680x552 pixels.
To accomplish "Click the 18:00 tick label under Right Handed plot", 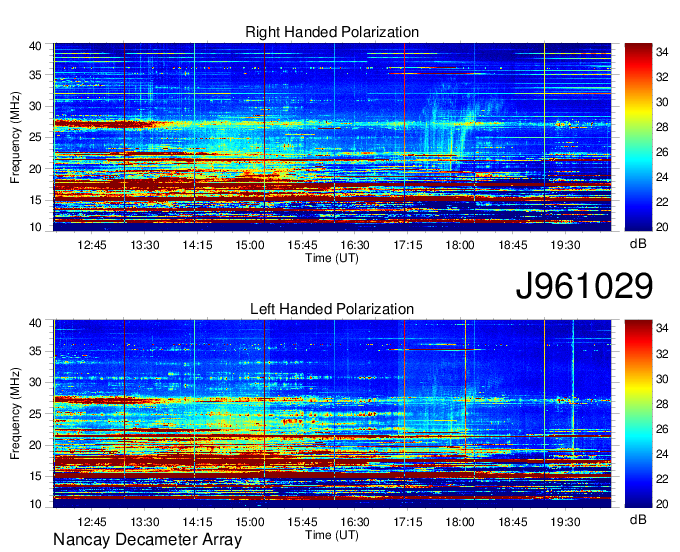I will click(460, 245).
